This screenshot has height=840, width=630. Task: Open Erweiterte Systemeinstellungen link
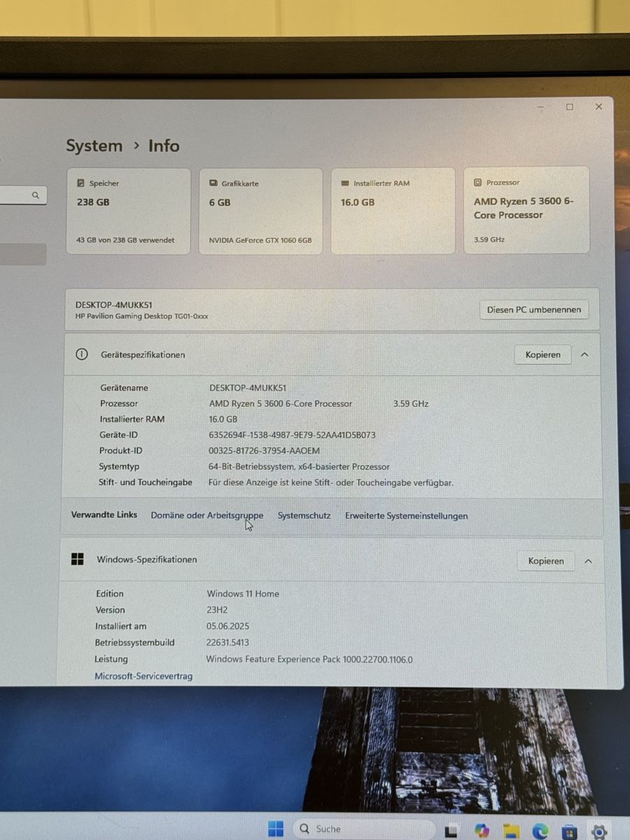407,516
